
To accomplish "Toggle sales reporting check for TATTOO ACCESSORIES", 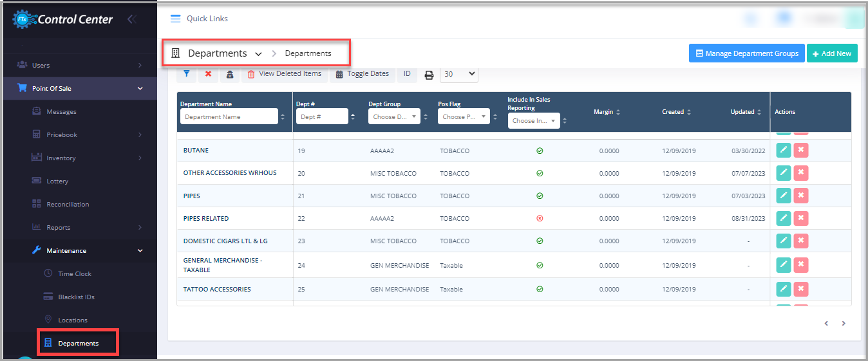I will tap(540, 289).
